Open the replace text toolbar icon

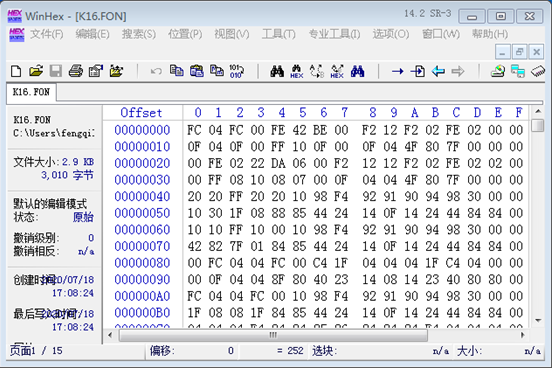point(317,71)
